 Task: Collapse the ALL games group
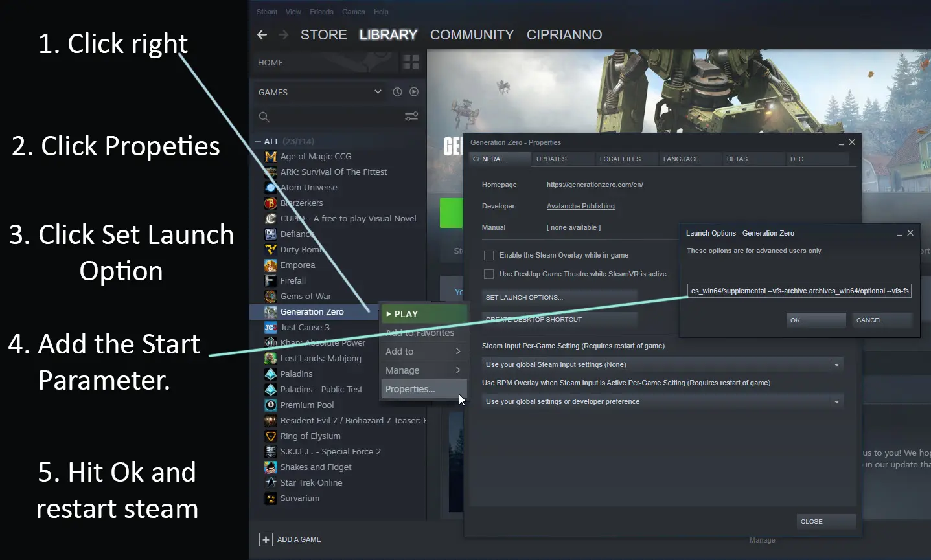click(258, 142)
